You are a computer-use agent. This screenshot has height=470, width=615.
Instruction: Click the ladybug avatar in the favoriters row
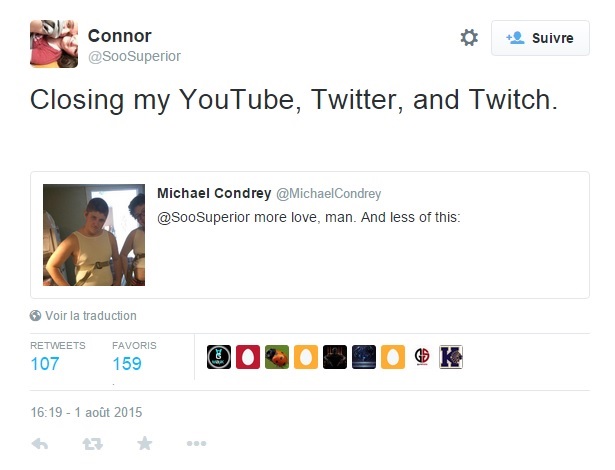tap(276, 357)
